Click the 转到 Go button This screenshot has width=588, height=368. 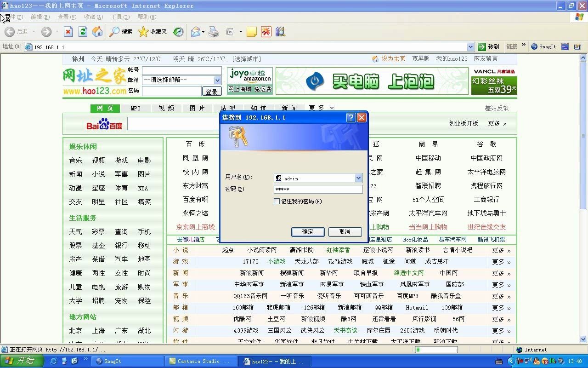[x=488, y=46]
